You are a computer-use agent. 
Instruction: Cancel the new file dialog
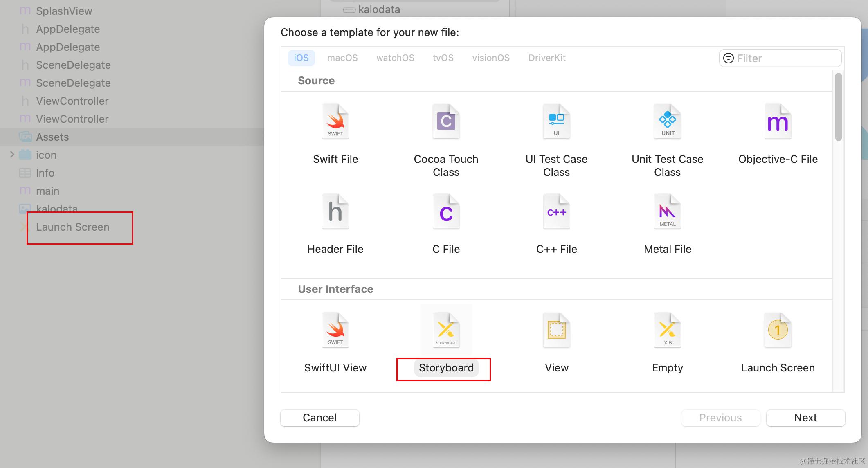(320, 418)
